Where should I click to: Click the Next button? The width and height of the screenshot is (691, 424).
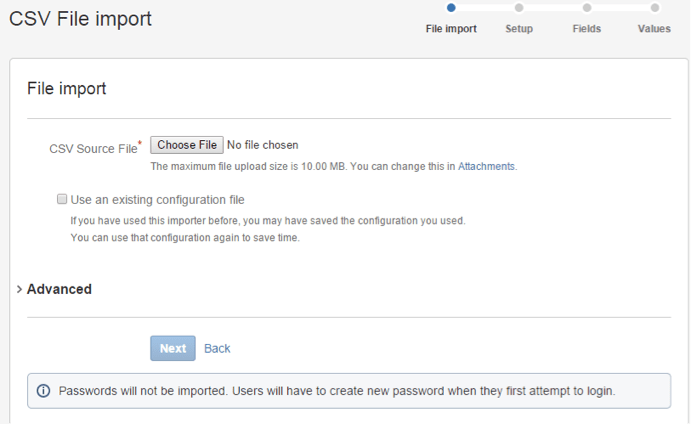(x=173, y=348)
